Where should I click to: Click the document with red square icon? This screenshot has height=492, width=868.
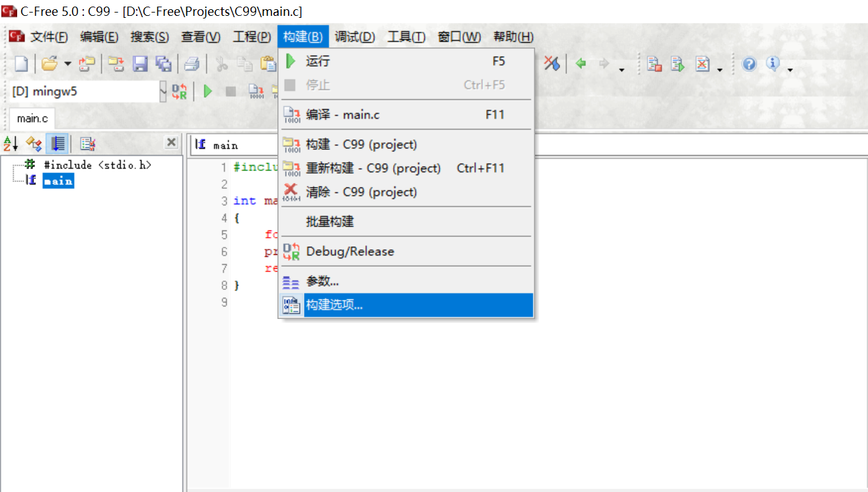coord(654,64)
